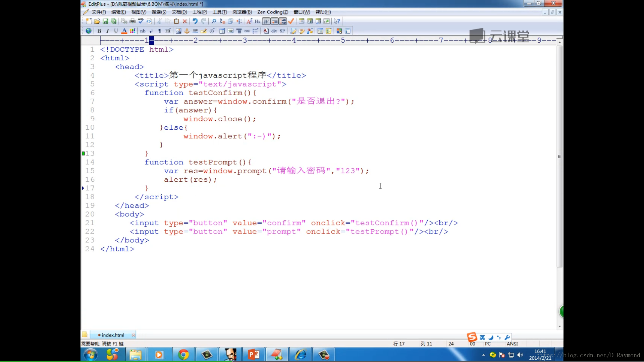Open the special character © dropdown

[212, 31]
